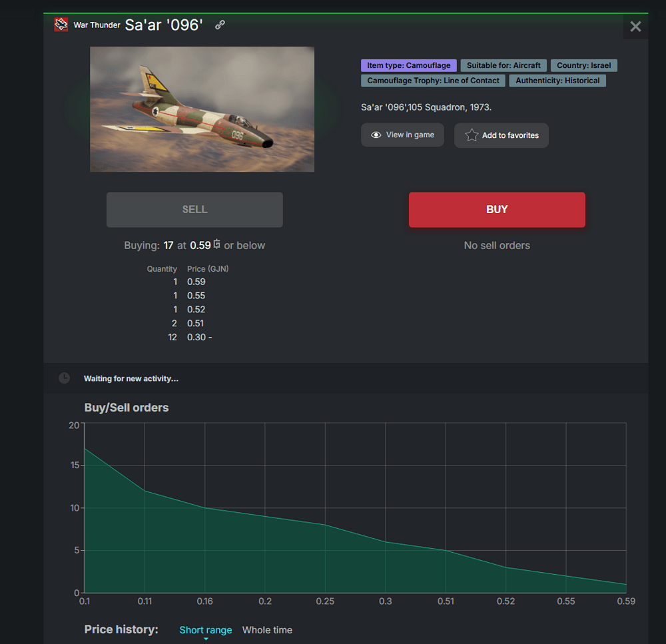Click the No sell orders text
The width and height of the screenshot is (666, 644).
coord(497,246)
